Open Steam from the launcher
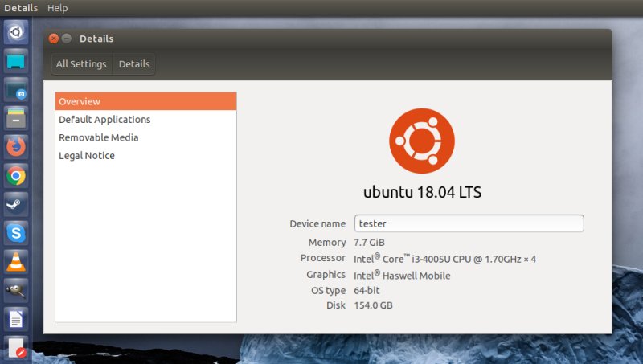 coord(16,205)
